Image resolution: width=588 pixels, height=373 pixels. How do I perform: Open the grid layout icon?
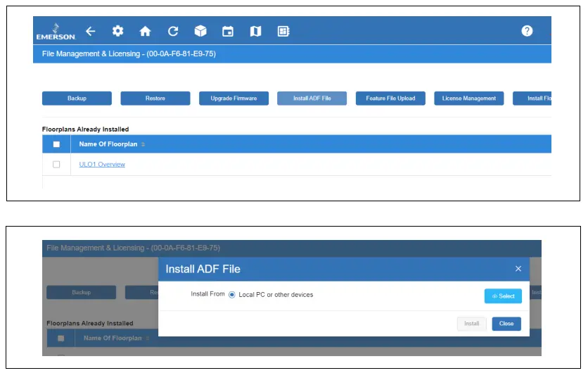tap(283, 31)
